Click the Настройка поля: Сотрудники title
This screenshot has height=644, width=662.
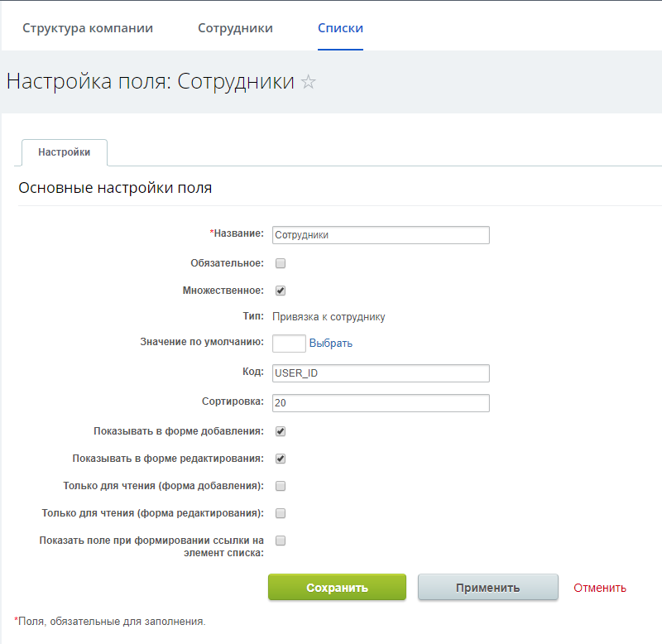[x=151, y=81]
